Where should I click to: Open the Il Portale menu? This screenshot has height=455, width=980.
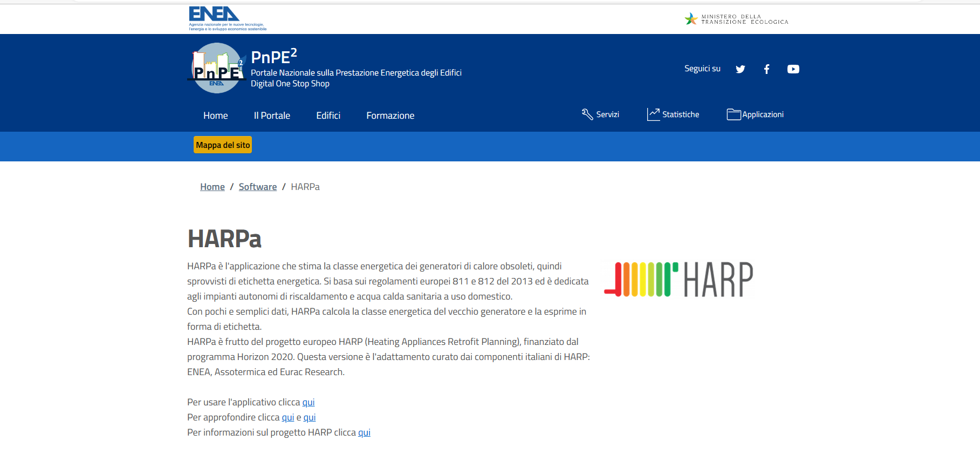click(272, 116)
